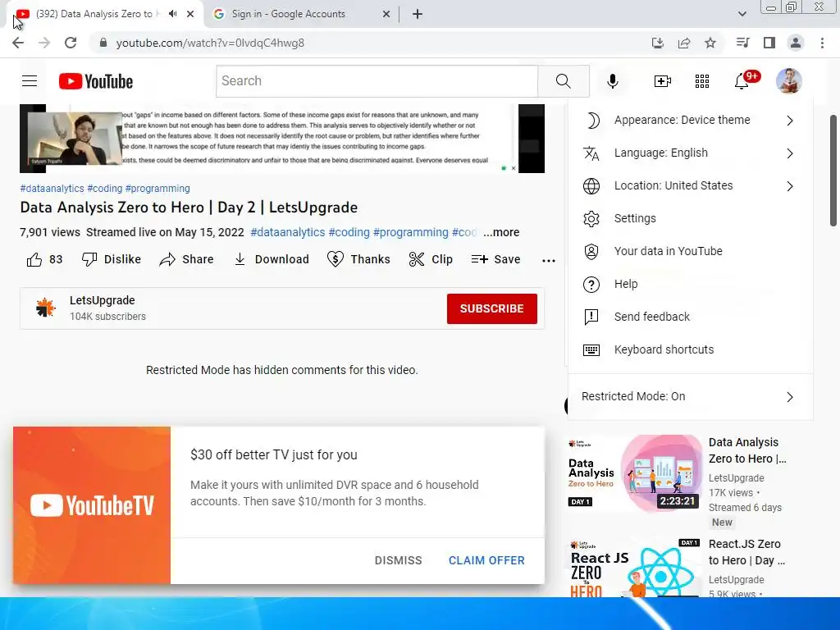Open the Chrome profile icon in toolbar
840x630 pixels.
click(x=796, y=43)
